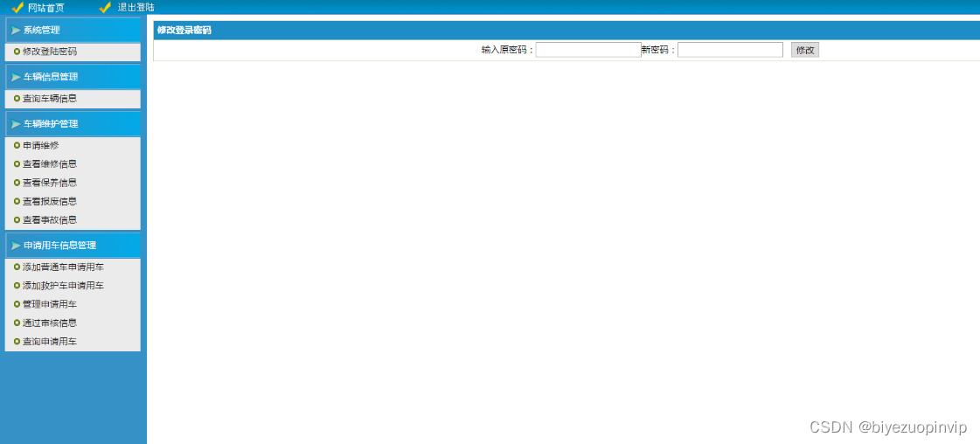Select 通过审核信息 in sidebar

50,323
